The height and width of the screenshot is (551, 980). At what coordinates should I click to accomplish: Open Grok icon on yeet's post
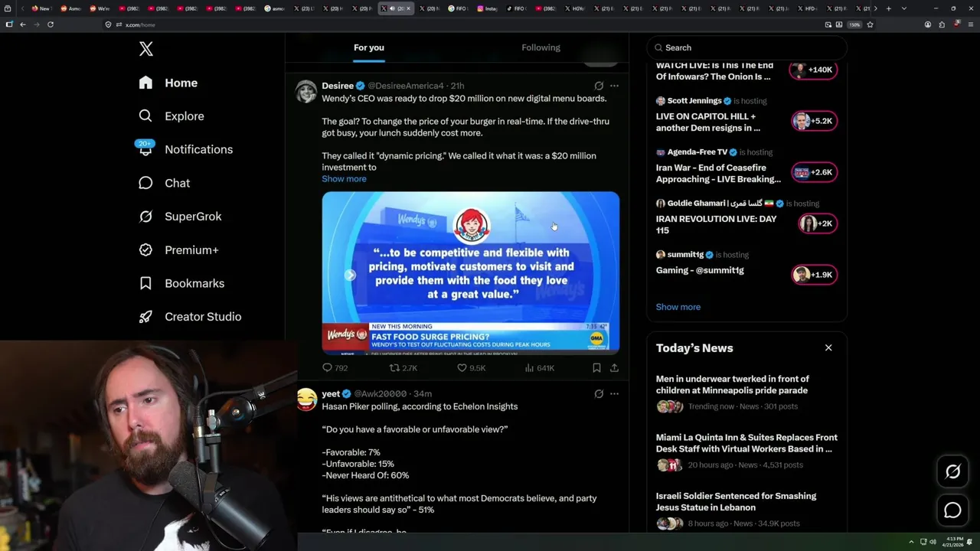point(599,393)
